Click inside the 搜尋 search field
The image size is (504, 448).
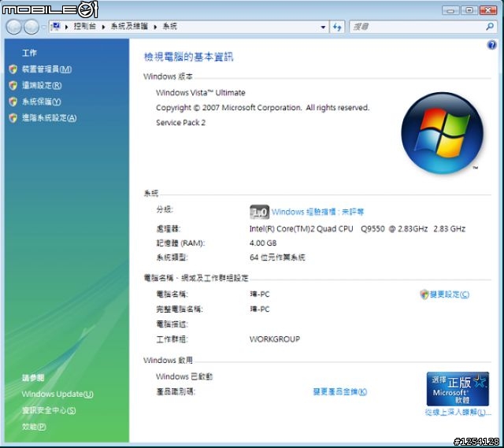418,27
